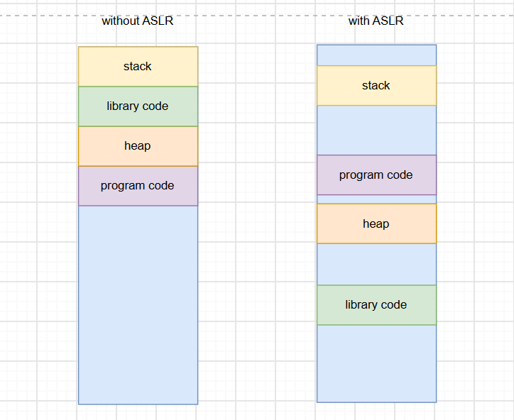Click blue gap between right stack and program code
This screenshot has width=514, height=420.
(x=377, y=130)
